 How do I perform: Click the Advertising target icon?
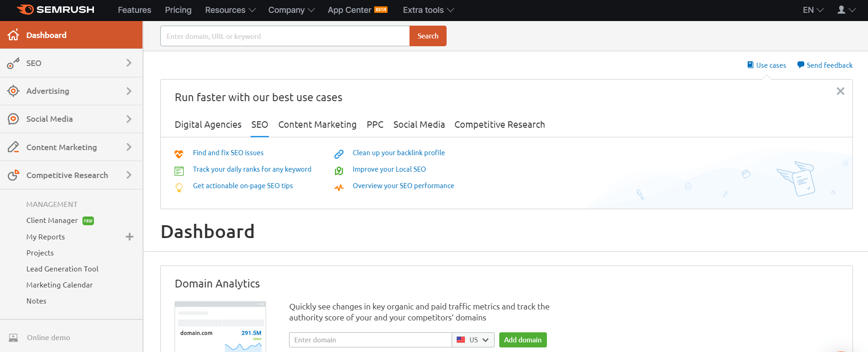13,91
